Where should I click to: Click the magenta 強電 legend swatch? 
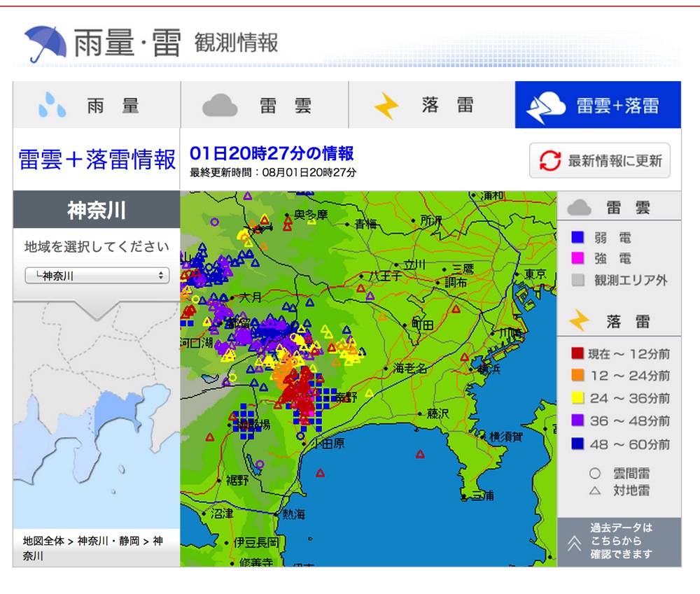click(x=577, y=259)
